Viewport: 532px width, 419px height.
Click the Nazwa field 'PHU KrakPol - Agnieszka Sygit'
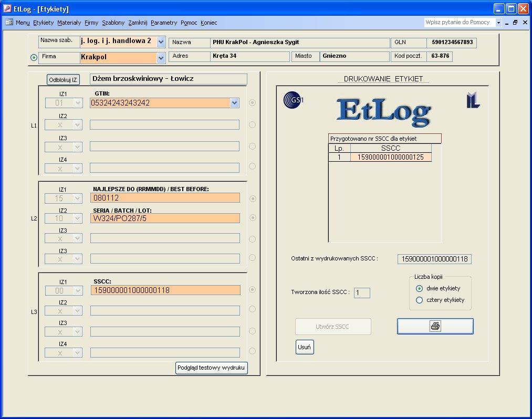tap(300, 43)
